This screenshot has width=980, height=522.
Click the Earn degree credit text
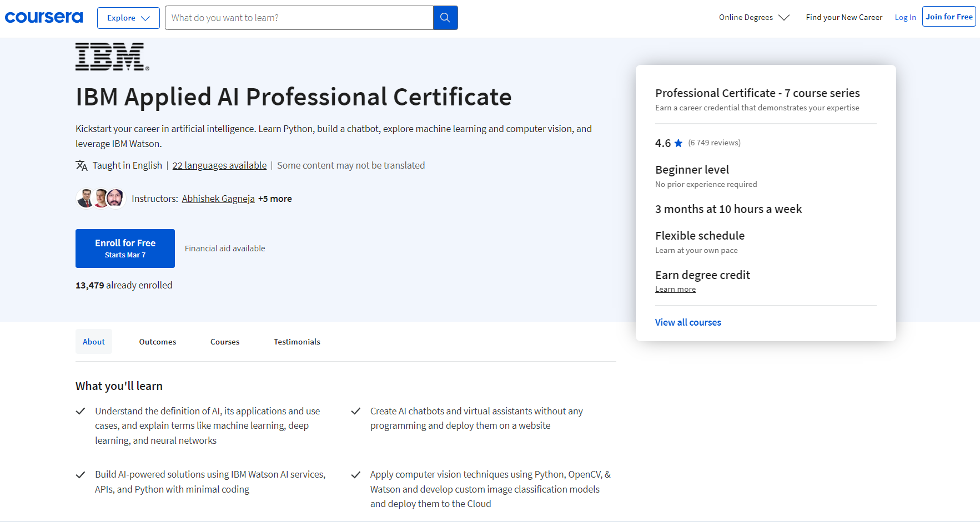tap(702, 275)
